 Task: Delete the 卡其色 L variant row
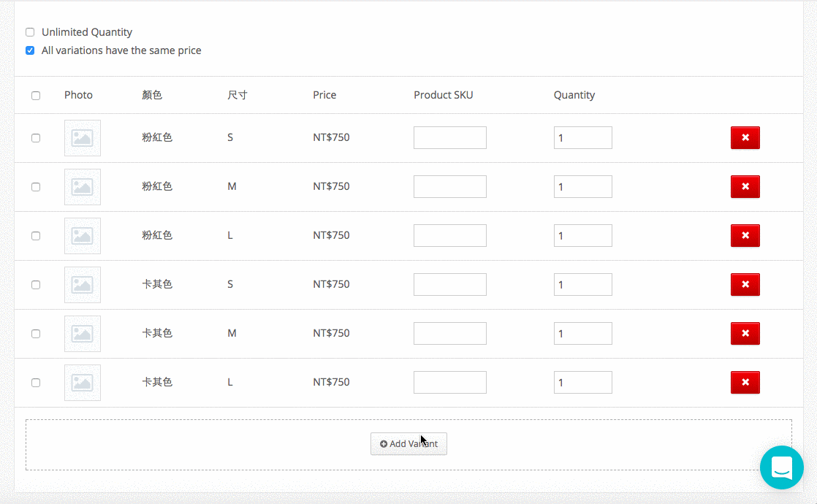pos(745,382)
